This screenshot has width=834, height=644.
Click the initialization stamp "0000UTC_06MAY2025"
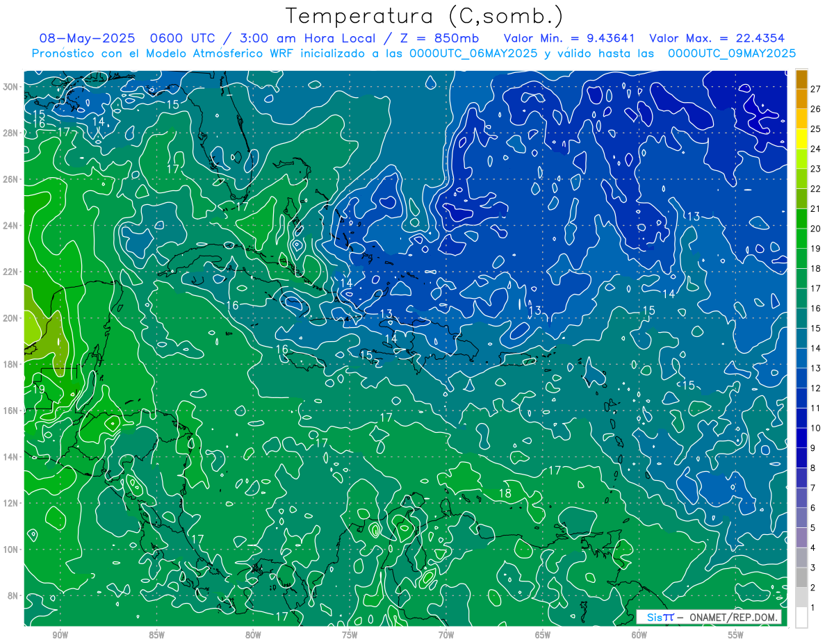pos(473,53)
